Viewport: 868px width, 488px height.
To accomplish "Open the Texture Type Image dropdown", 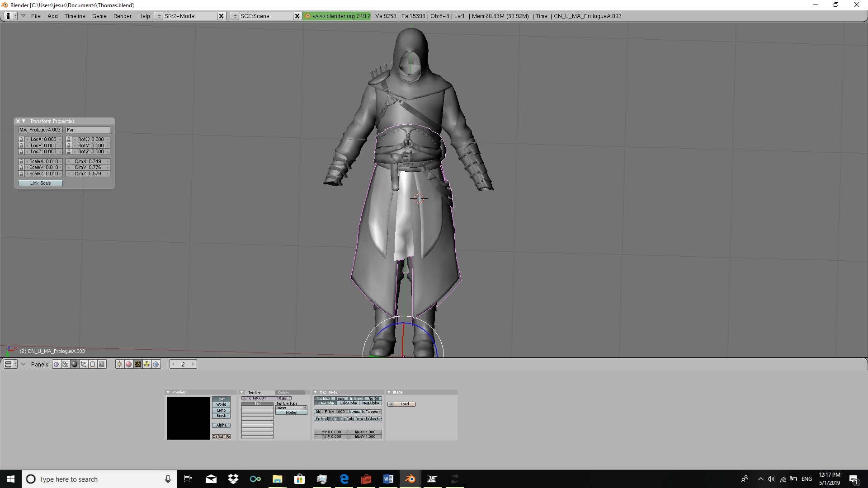I will (291, 408).
